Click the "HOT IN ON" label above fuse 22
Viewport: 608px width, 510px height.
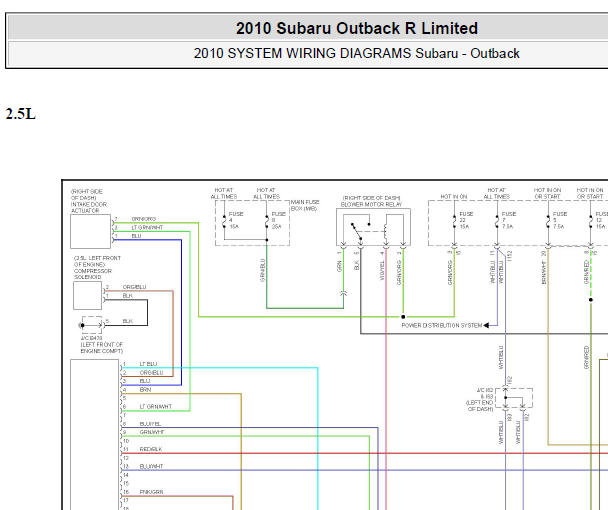pos(454,197)
